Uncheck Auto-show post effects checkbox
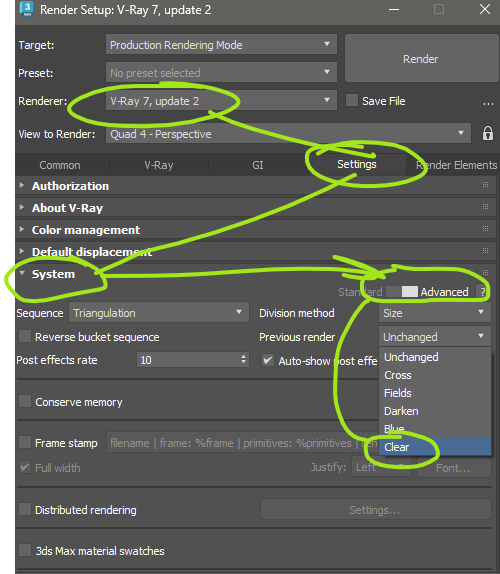 coord(268,360)
